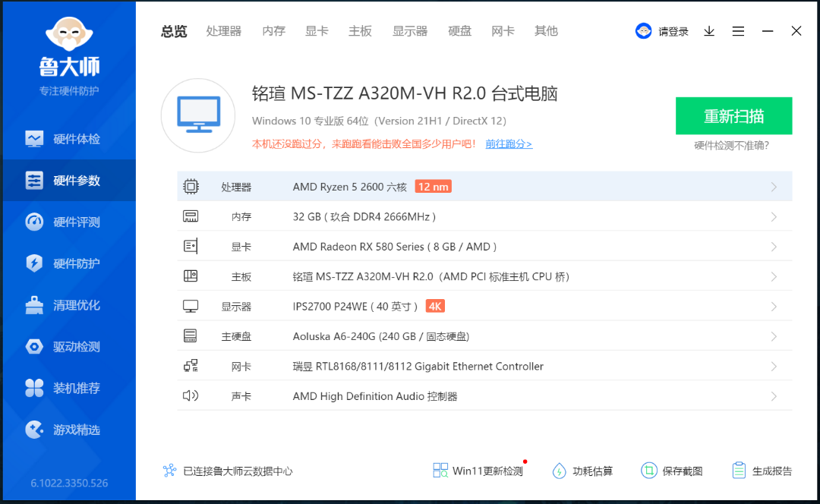Screen dimensions: 820x504
Task: Switch to the 处理器 tab
Action: click(224, 31)
